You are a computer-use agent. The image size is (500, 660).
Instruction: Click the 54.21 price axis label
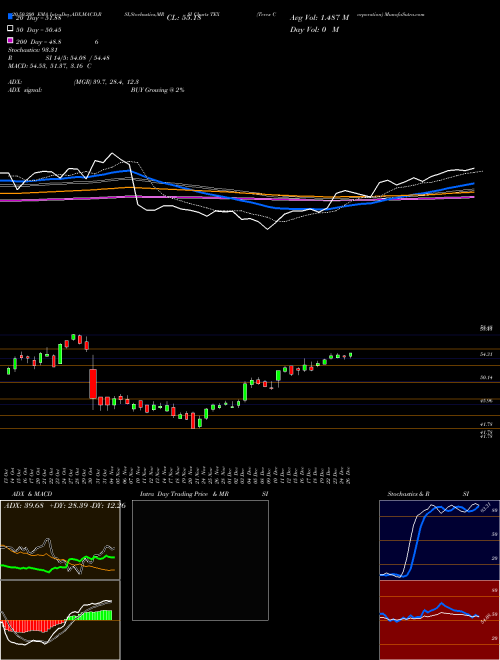pos(486,354)
